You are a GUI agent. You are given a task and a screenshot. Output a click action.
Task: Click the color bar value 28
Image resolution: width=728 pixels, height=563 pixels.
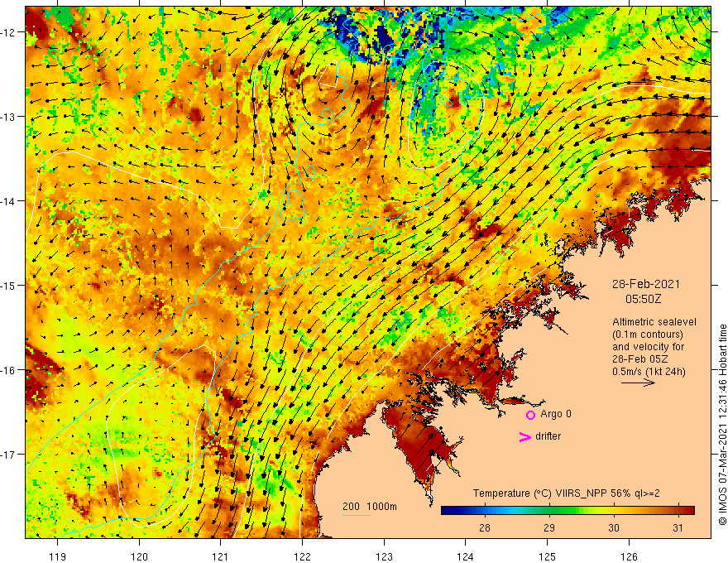coord(484,527)
